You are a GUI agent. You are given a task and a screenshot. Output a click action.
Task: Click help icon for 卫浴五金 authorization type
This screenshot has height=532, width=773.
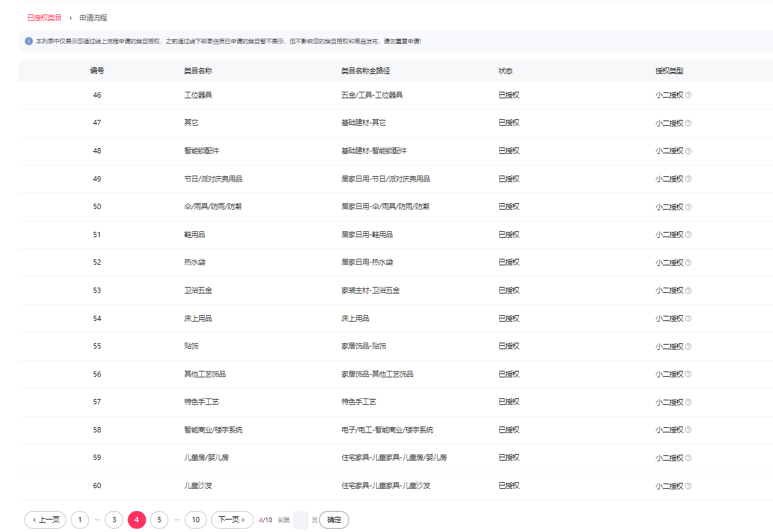(688, 290)
